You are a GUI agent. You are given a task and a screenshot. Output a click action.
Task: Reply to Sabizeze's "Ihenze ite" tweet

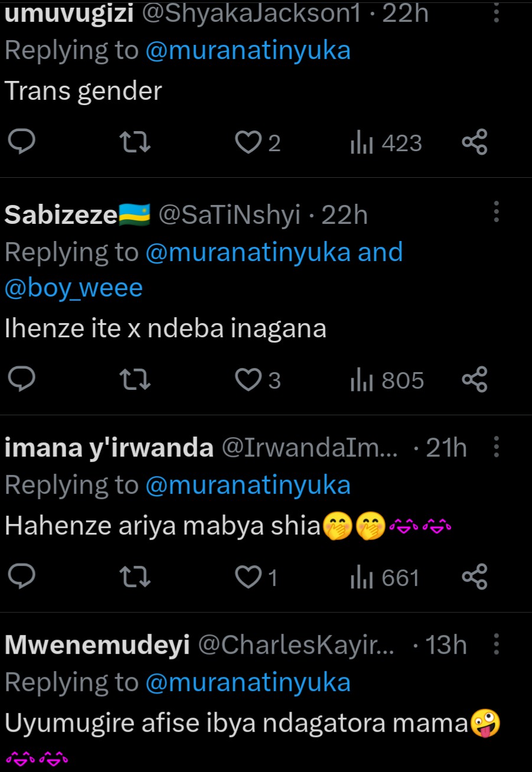click(22, 380)
